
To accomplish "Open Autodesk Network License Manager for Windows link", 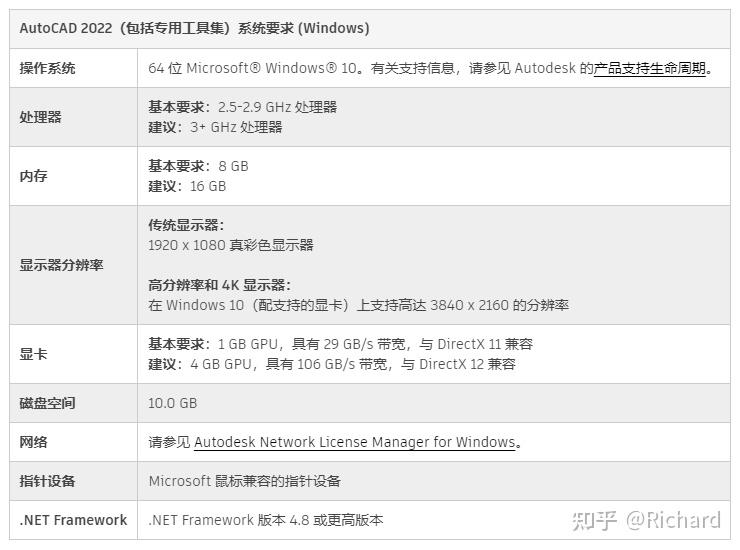I will click(354, 442).
